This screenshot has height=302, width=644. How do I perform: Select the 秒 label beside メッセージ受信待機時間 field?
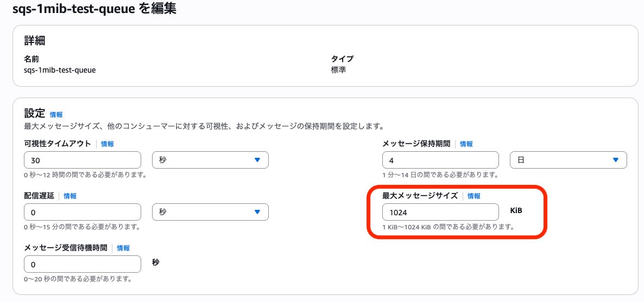156,262
